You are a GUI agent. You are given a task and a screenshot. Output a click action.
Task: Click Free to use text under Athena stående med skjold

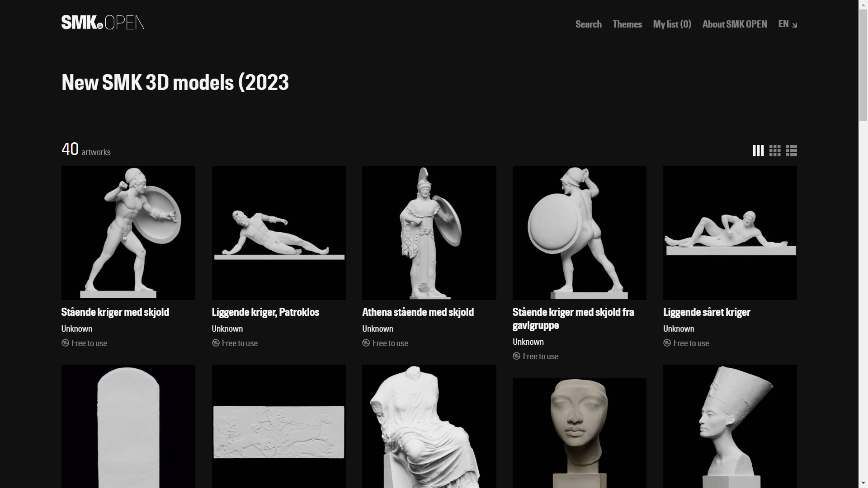390,343
